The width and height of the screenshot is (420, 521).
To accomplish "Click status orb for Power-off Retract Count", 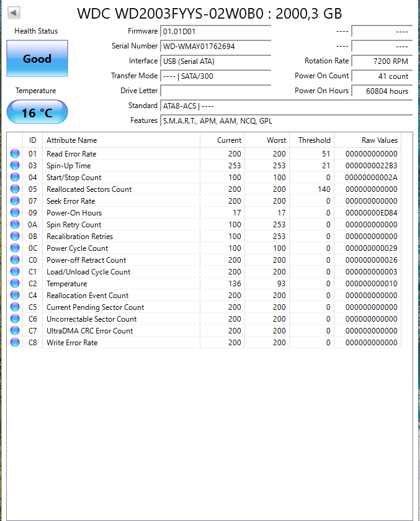I will pyautogui.click(x=15, y=260).
